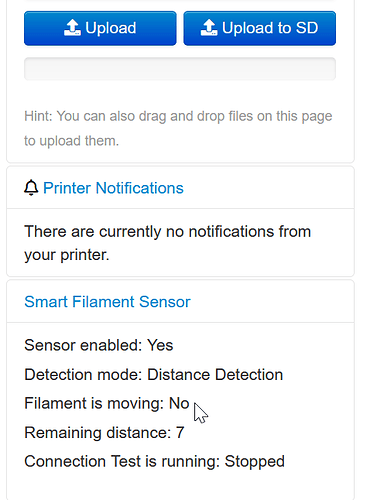This screenshot has height=500, width=366.
Task: Click the Yes value after Sensor enabled
Action: 160,345
